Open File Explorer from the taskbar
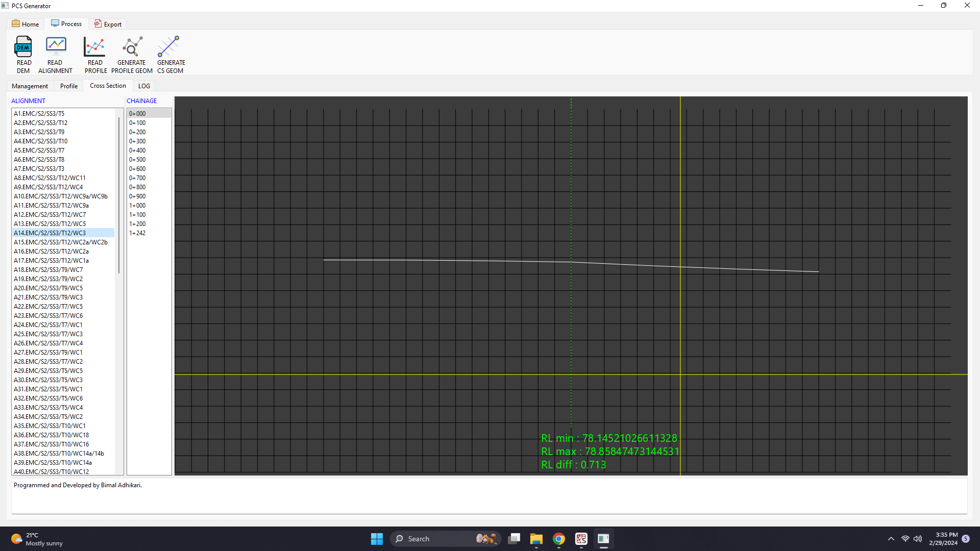The height and width of the screenshot is (551, 980). coord(536,539)
